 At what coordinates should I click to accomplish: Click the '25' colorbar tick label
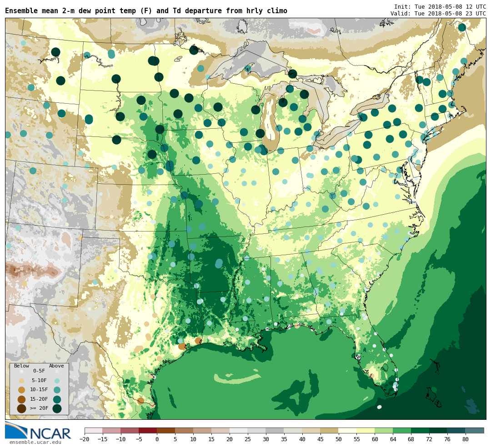tap(248, 439)
